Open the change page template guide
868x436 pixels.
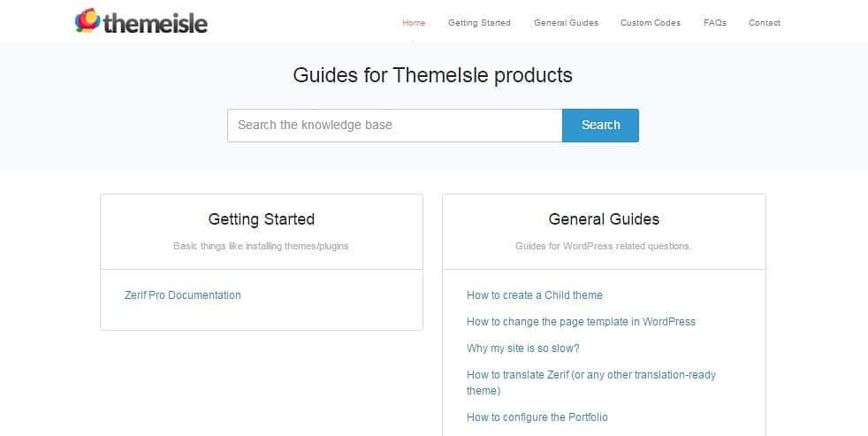tap(581, 322)
